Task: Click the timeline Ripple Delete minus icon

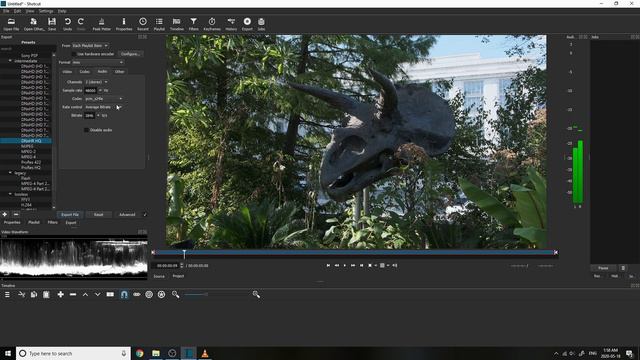Action: pos(73,294)
